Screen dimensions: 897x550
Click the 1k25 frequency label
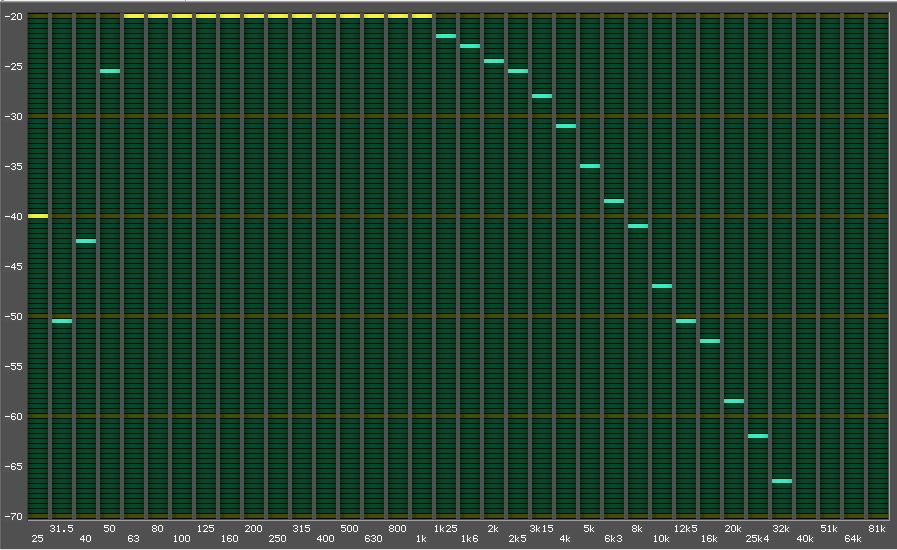pyautogui.click(x=446, y=529)
